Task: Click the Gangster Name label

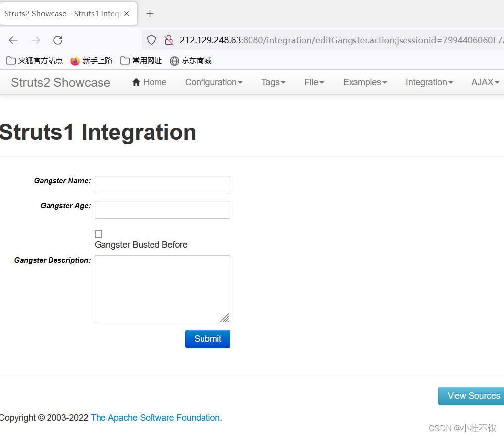Action: click(62, 181)
